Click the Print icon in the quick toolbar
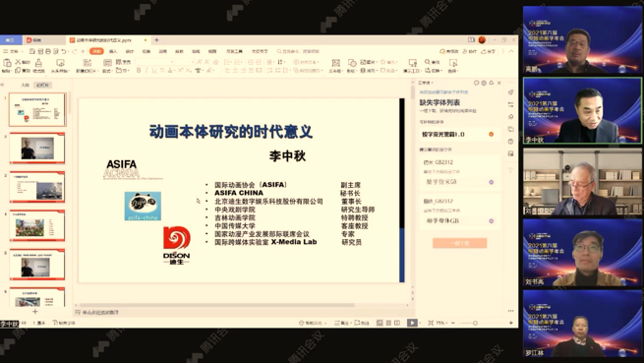This screenshot has width=644, height=363. tap(48, 51)
